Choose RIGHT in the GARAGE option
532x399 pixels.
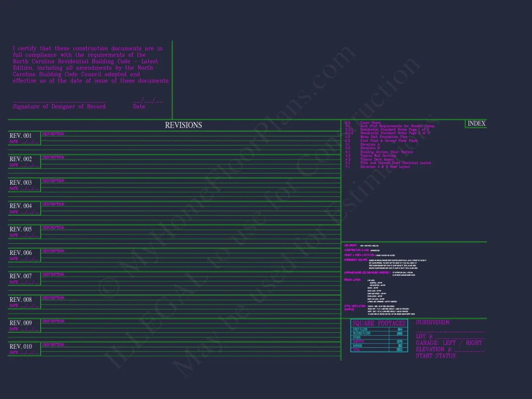[473, 343]
